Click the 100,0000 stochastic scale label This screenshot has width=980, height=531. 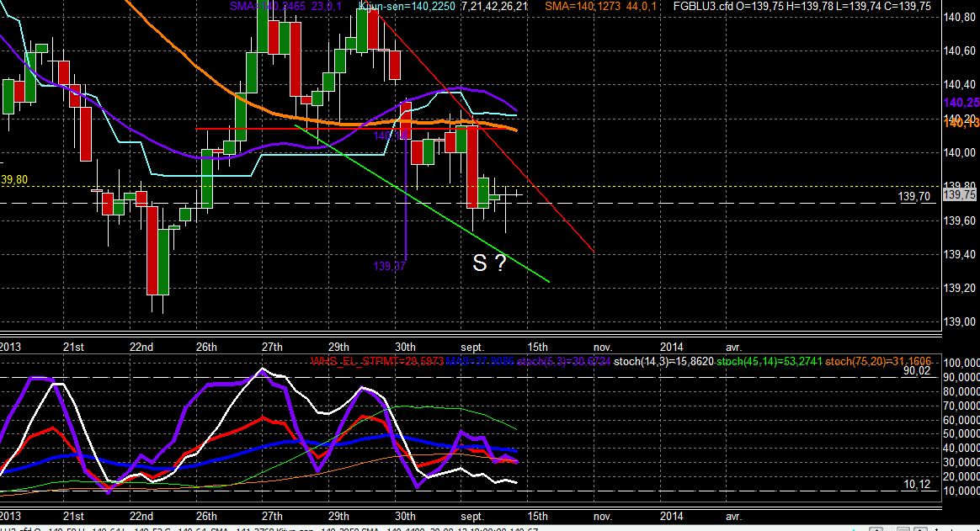point(961,364)
